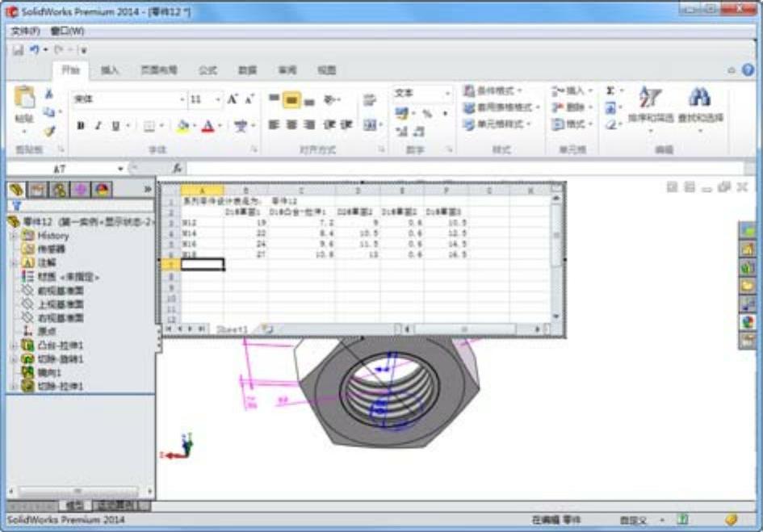Increase the font size
Screen dimensions: 763x532
tap(233, 99)
